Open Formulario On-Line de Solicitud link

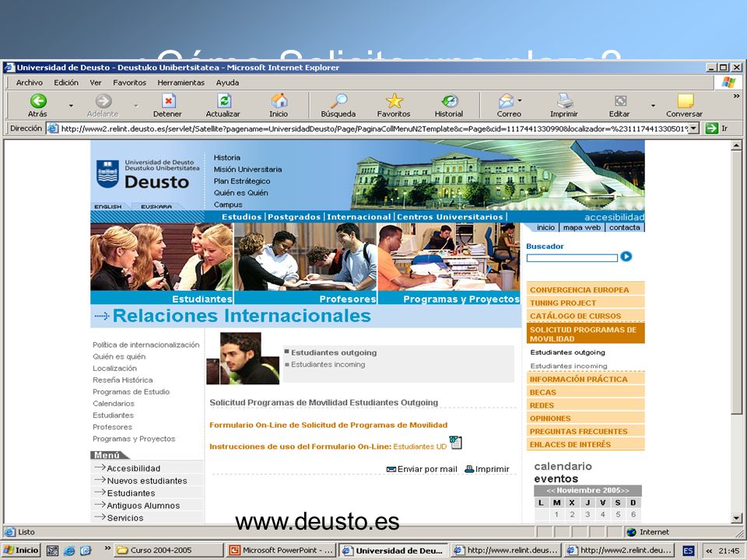click(328, 425)
